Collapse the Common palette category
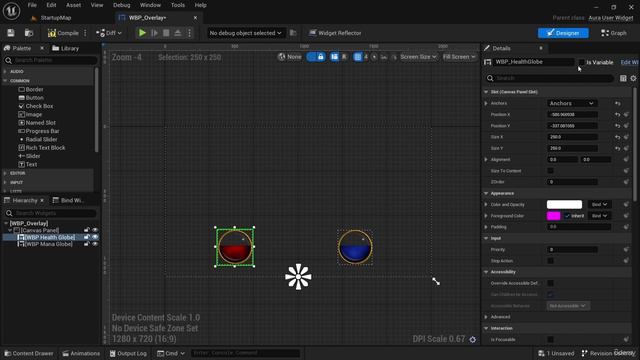The width and height of the screenshot is (640, 360). [5, 81]
